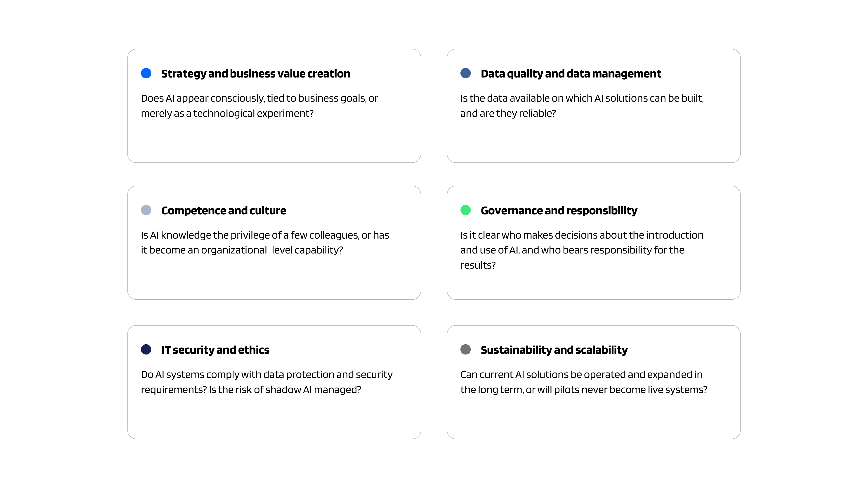Click the bright blue dot beside Strategy heading
This screenshot has height=488, width=868.
pos(146,73)
